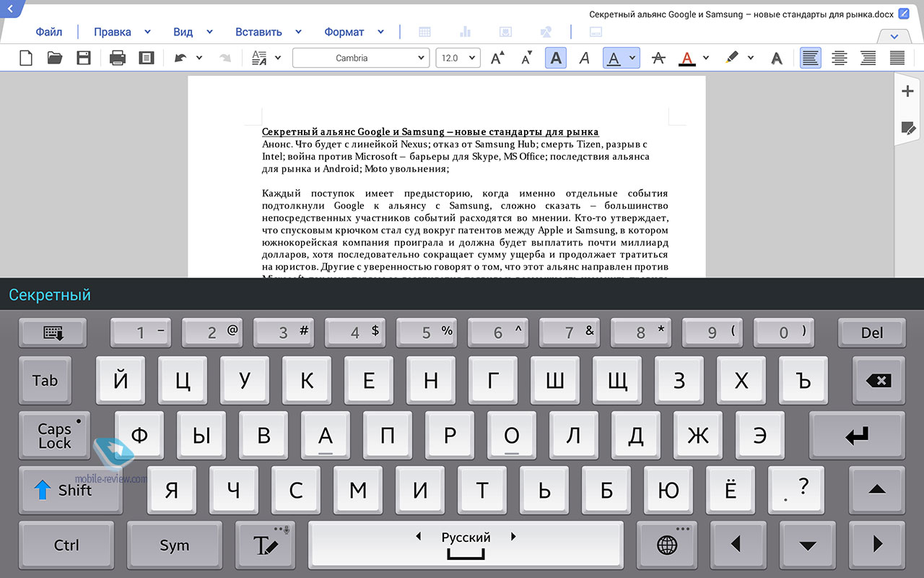Expand underline style dropdown arrow
The image size is (924, 578).
point(632,58)
